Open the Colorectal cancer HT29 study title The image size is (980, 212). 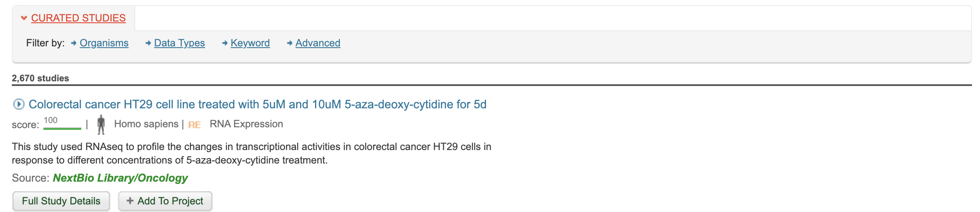coord(257,104)
